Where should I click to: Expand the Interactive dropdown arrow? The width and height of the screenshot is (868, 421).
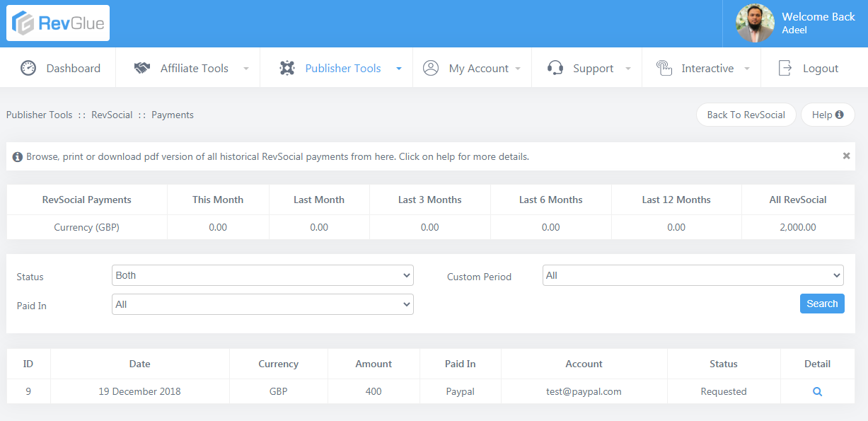click(x=747, y=69)
